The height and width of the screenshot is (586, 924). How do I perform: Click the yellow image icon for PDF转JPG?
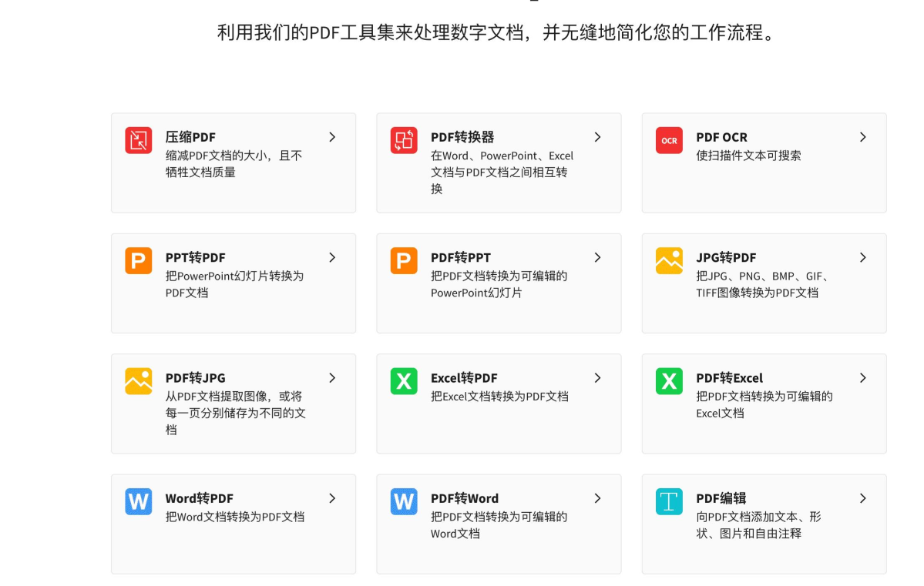click(139, 381)
